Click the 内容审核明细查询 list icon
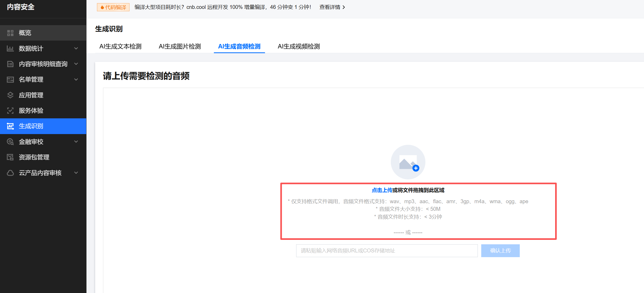 (10, 64)
